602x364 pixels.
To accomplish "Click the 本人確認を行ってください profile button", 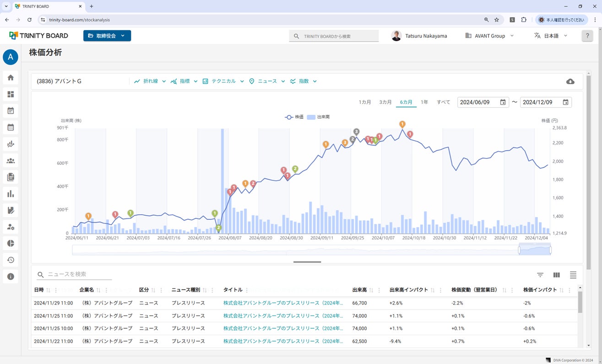I will pyautogui.click(x=561, y=20).
